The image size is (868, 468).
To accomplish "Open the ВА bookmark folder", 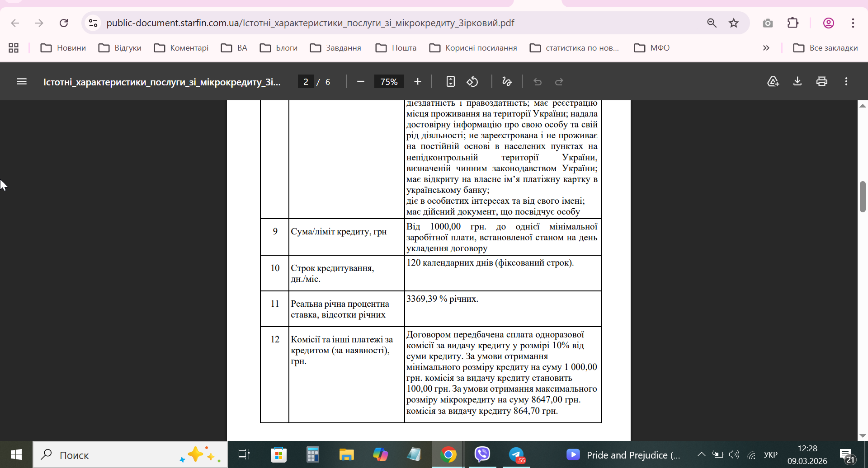I will 234,48.
